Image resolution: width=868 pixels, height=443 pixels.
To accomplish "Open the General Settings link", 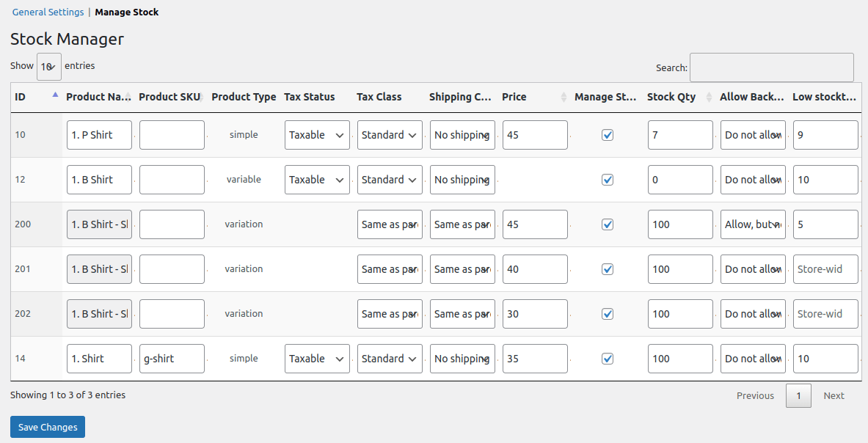I will pos(47,12).
